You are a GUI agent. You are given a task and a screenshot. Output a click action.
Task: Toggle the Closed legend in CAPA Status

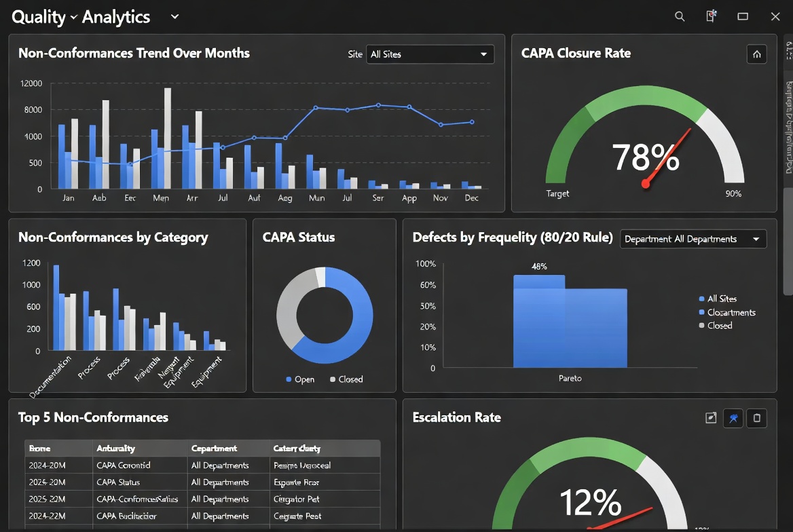[346, 379]
